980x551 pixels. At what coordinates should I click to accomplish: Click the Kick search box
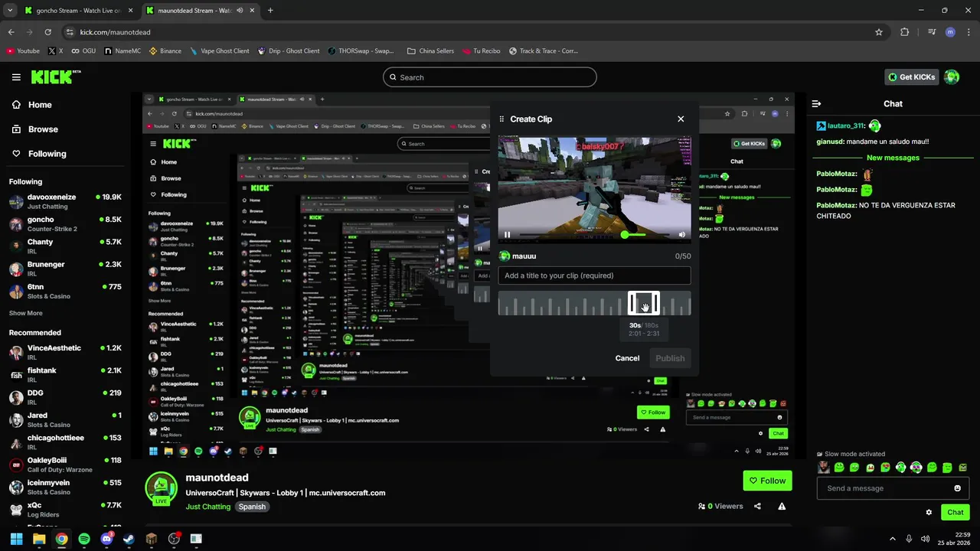point(489,77)
